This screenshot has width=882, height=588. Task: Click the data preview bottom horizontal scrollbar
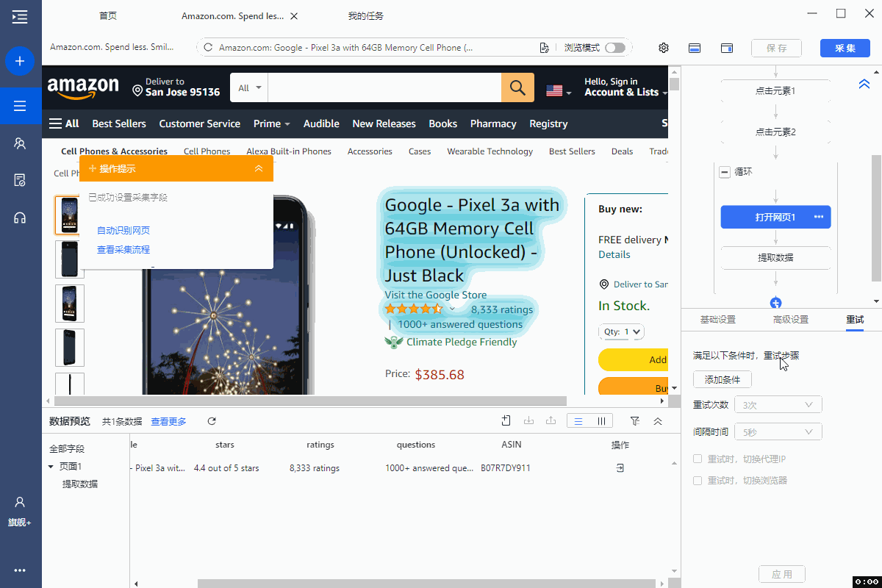(426, 583)
